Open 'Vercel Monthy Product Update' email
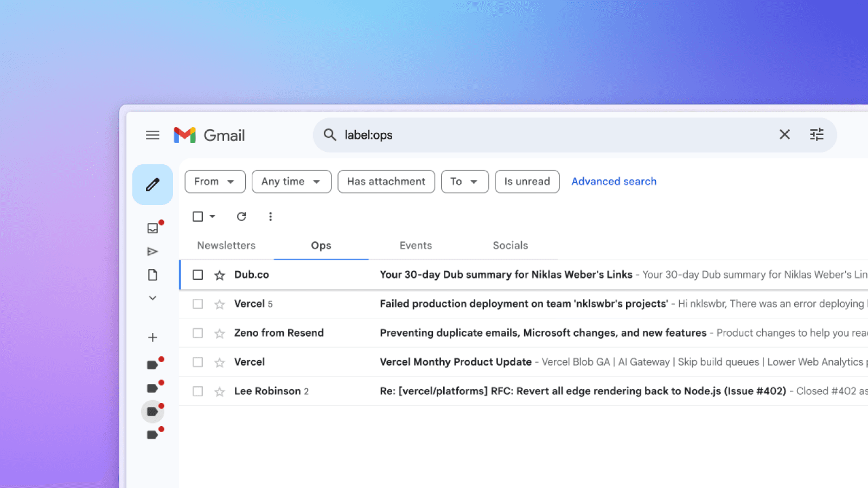This screenshot has width=868, height=488. tap(456, 362)
